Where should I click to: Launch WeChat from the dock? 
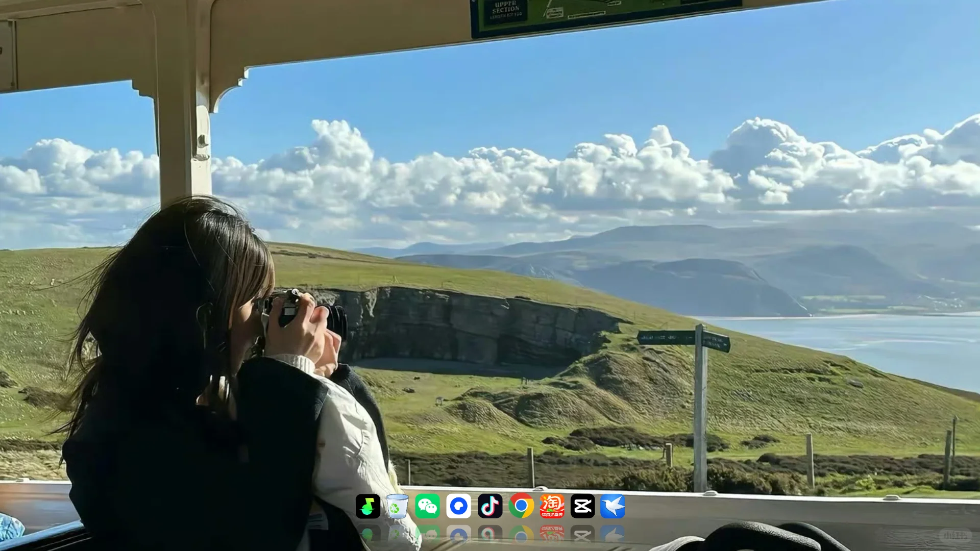pos(428,506)
